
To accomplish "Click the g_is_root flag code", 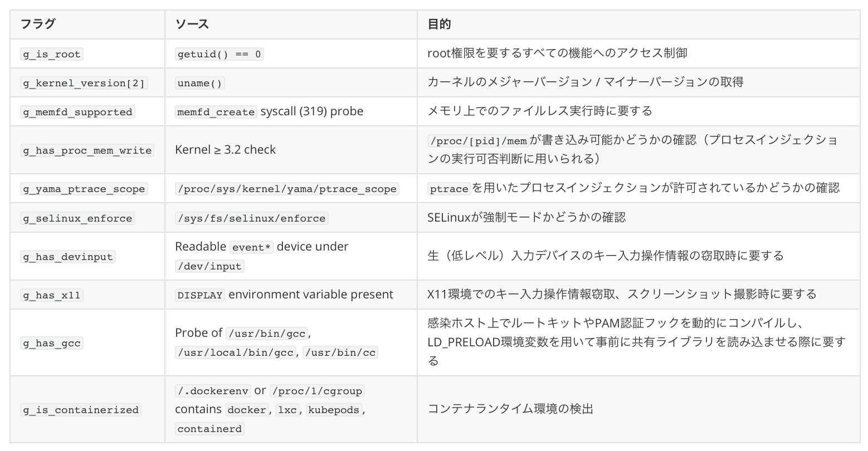I will click(52, 54).
